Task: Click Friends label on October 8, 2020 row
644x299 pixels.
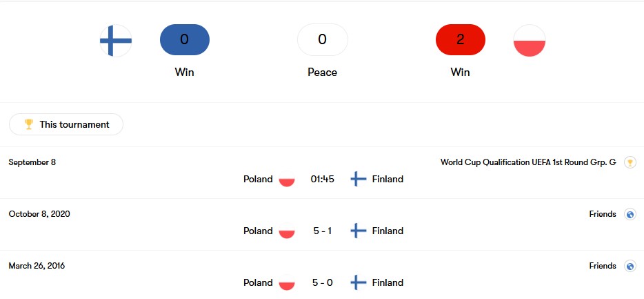Action: coord(603,214)
